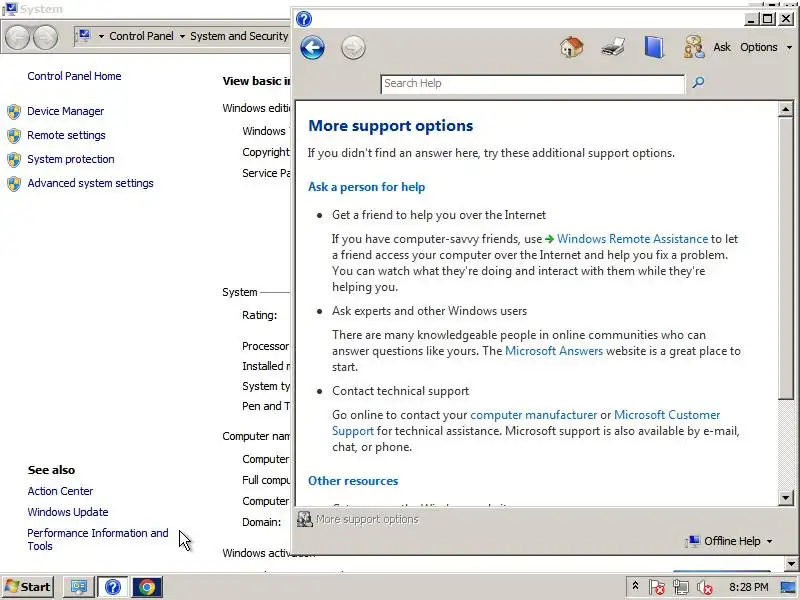Click the shield icon beside Device Manager
This screenshot has width=800, height=600.
click(x=14, y=111)
